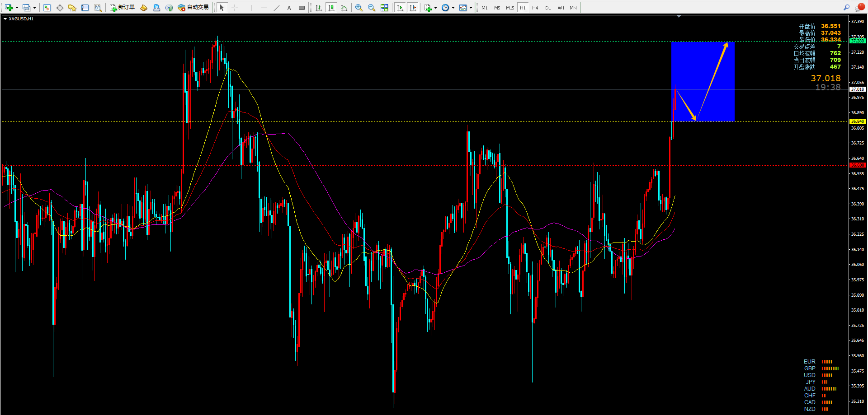
Task: Select the text label tool
Action: pyautogui.click(x=289, y=8)
